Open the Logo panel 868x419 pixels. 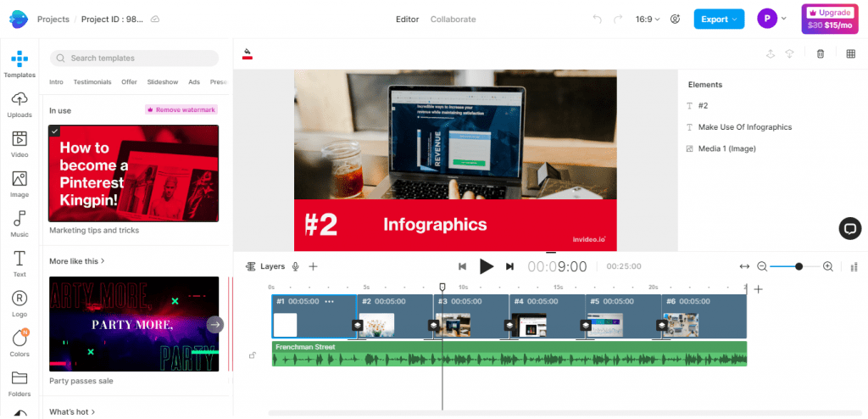[19, 304]
